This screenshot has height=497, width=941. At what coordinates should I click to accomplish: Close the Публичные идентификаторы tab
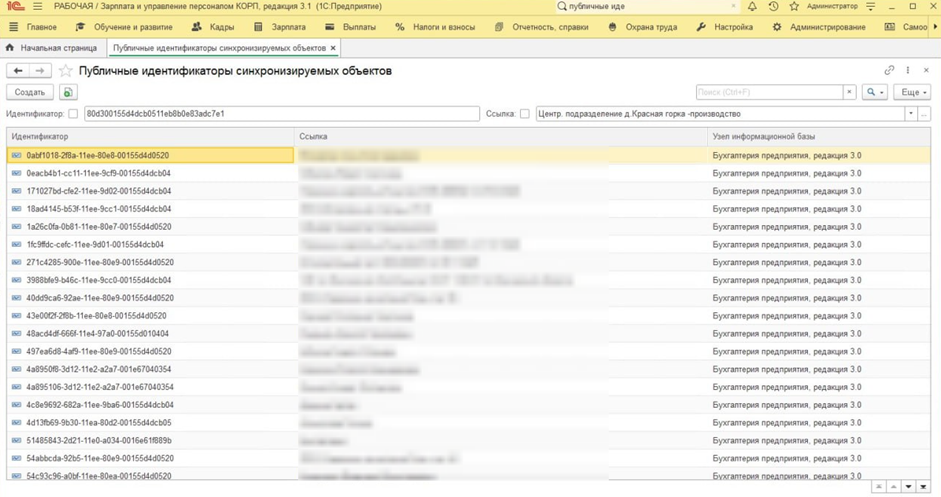[x=333, y=47]
